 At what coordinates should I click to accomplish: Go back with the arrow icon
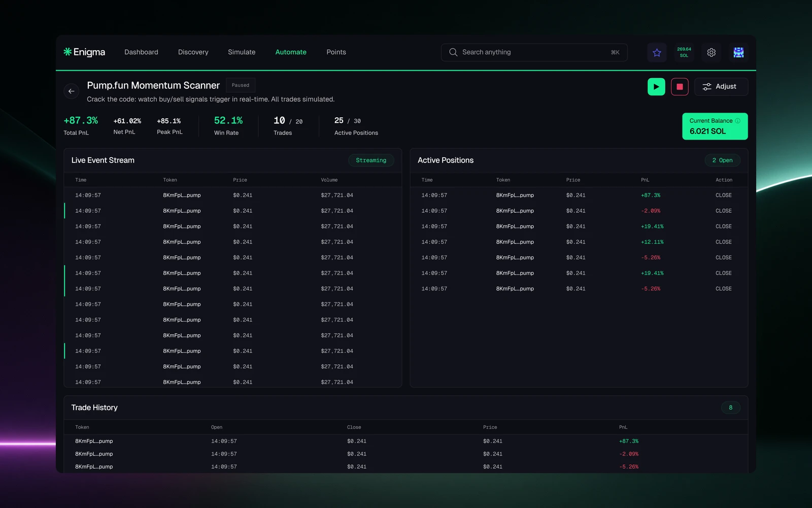pos(72,91)
